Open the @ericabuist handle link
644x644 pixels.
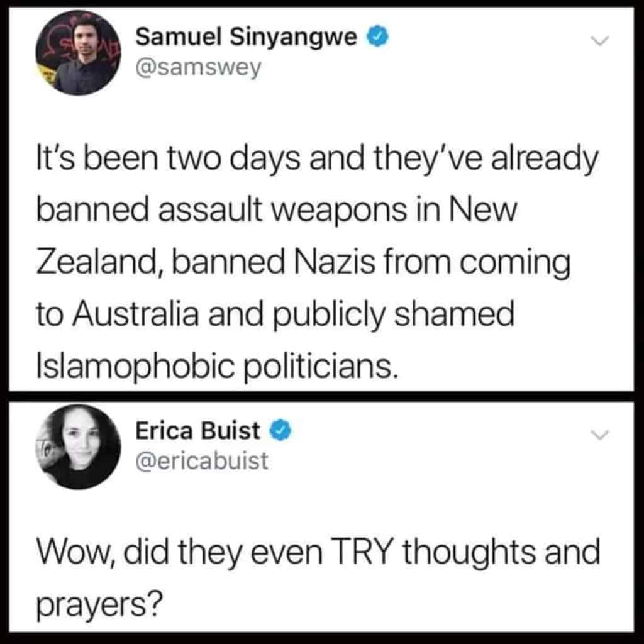pos(202,461)
